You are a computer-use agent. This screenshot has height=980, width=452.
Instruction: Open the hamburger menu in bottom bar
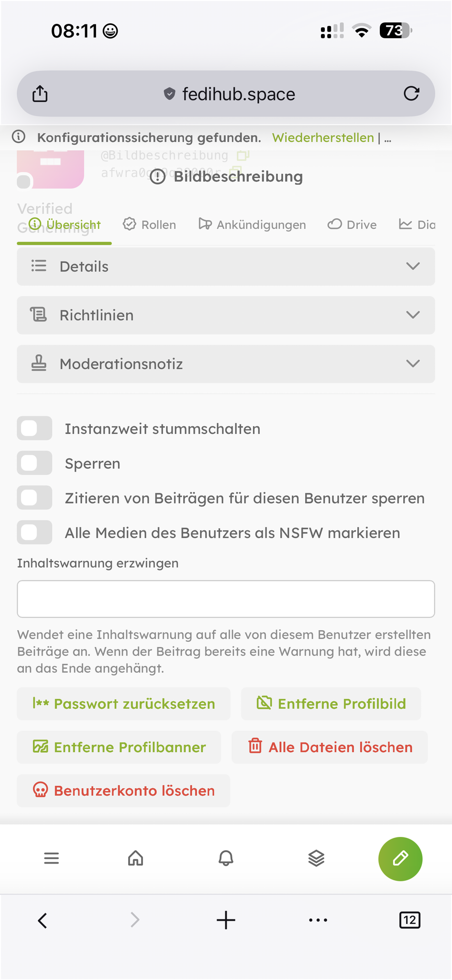51,858
